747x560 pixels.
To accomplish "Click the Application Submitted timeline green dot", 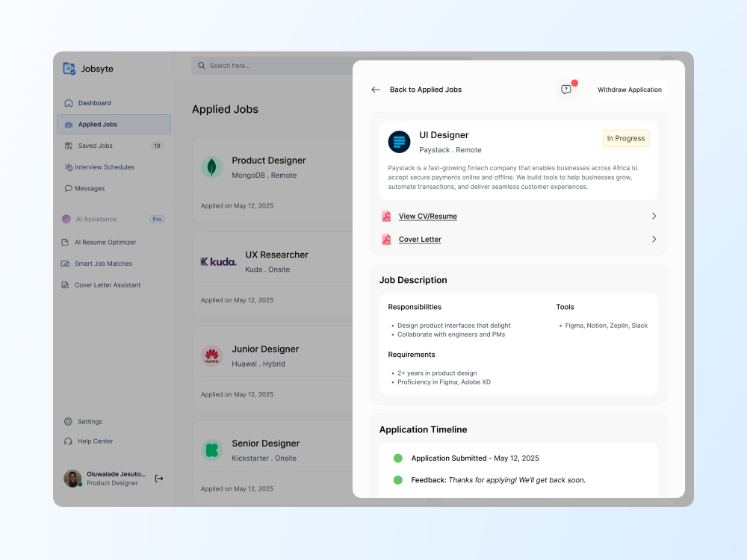I will (398, 458).
